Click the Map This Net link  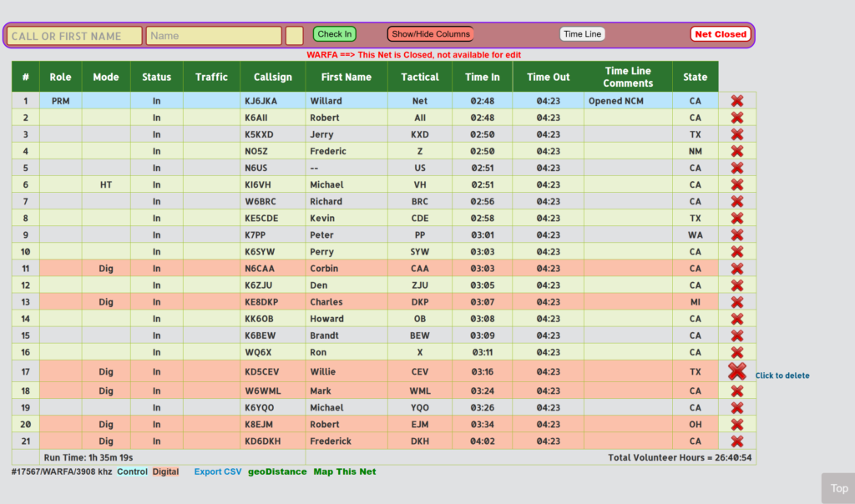pyautogui.click(x=345, y=471)
